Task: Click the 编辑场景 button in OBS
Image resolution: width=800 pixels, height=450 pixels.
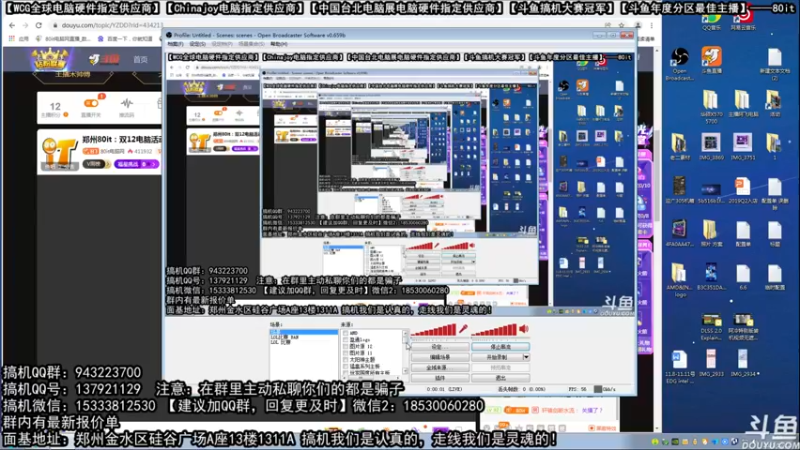Action: (440, 357)
